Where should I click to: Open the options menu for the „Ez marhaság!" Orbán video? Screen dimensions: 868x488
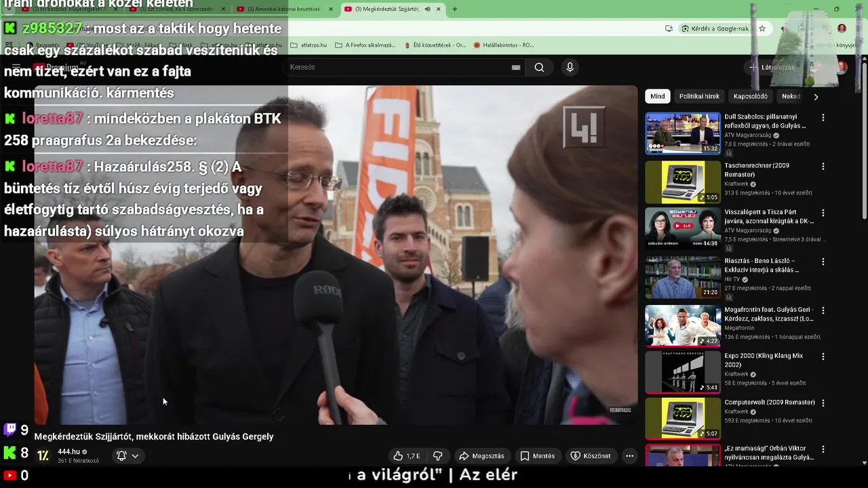click(823, 449)
